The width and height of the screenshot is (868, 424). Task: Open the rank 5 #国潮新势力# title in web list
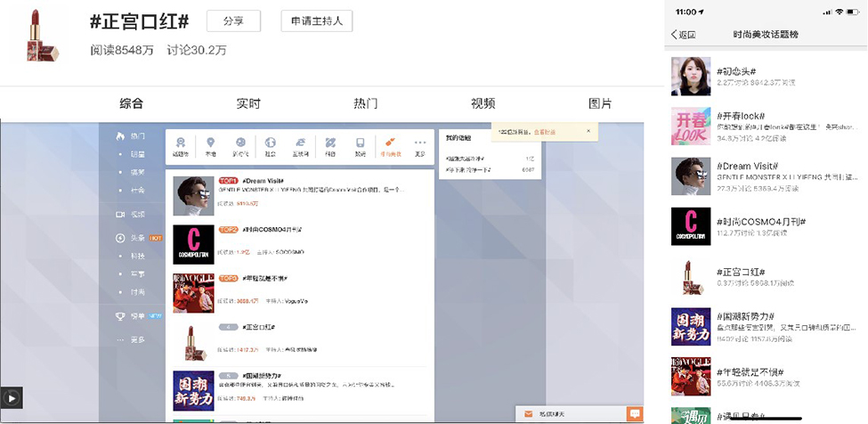(x=263, y=376)
